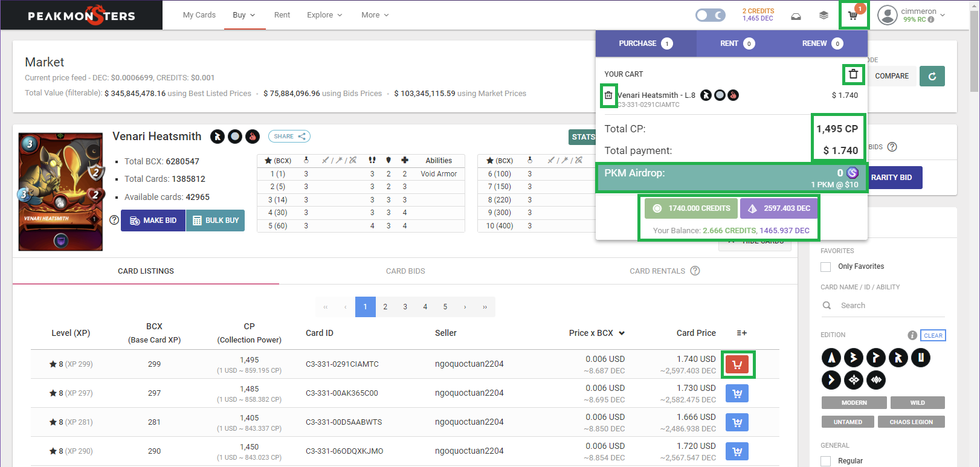Go to listings page 2

pyautogui.click(x=385, y=307)
